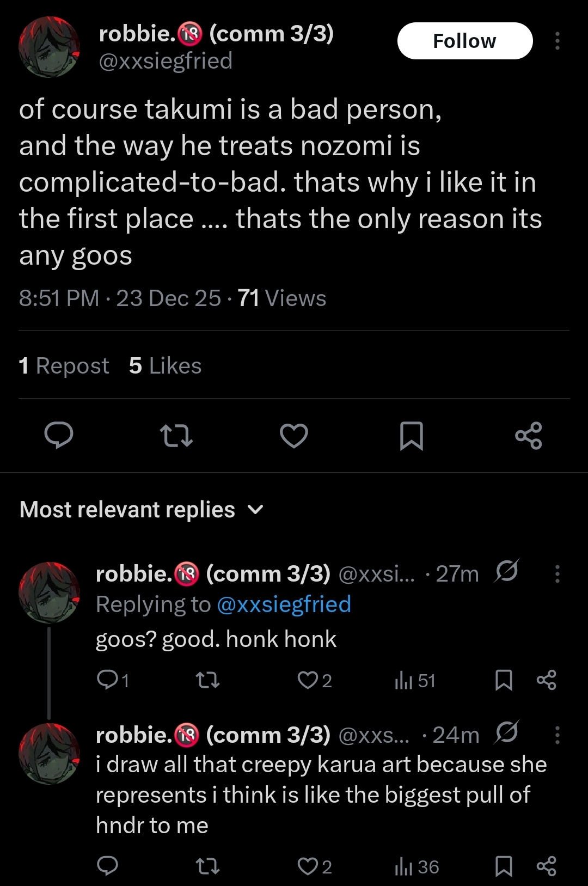Follow robbie's account
Image resolution: width=588 pixels, height=886 pixels.
click(464, 41)
